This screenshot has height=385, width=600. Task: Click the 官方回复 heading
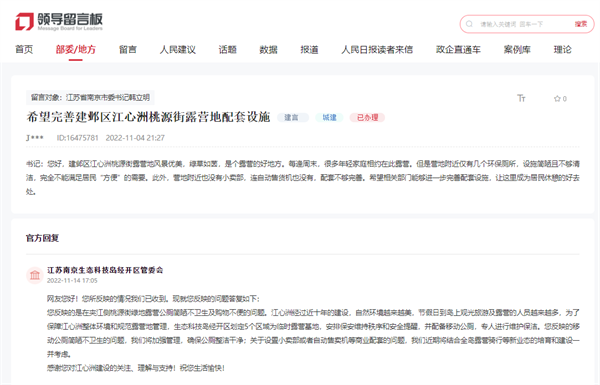point(42,238)
